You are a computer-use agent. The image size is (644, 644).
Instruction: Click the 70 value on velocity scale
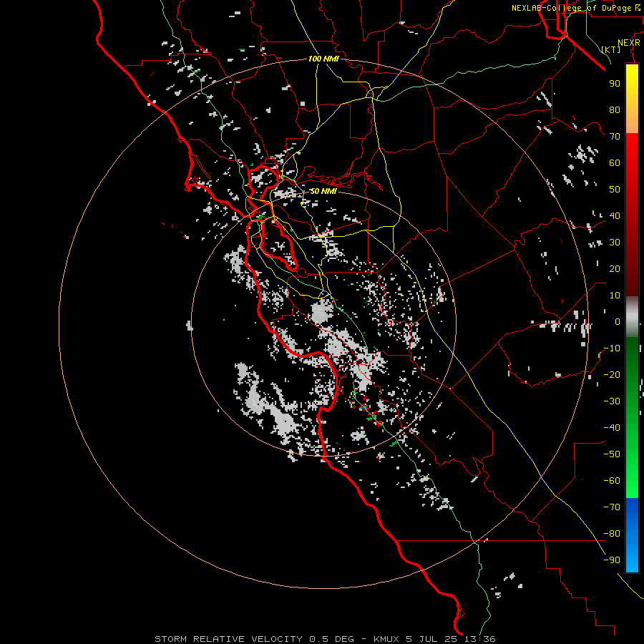point(615,137)
